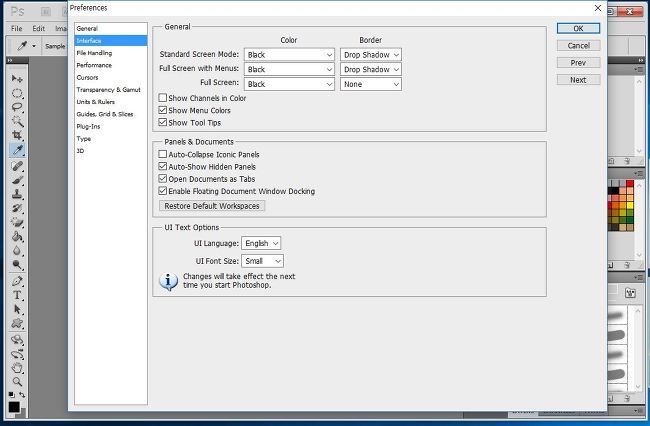The image size is (650, 426).
Task: Select the 3D Orbit camera tool
Action: [x=17, y=354]
